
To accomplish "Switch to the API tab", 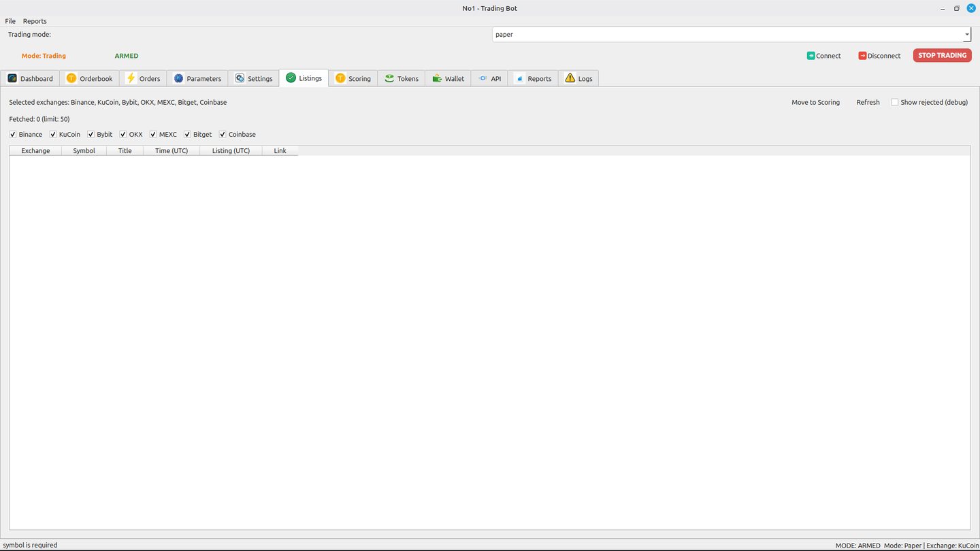I will tap(489, 78).
